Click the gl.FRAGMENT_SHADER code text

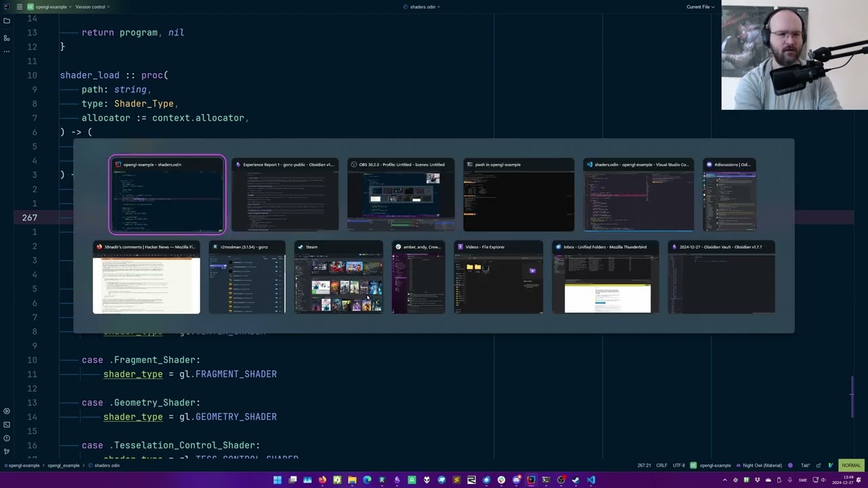point(228,374)
